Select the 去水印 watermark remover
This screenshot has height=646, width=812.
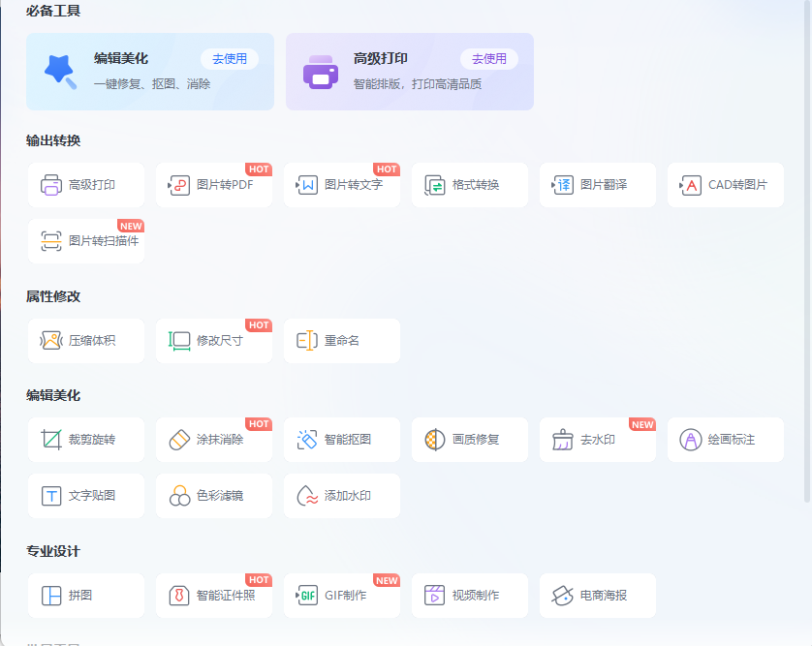597,439
